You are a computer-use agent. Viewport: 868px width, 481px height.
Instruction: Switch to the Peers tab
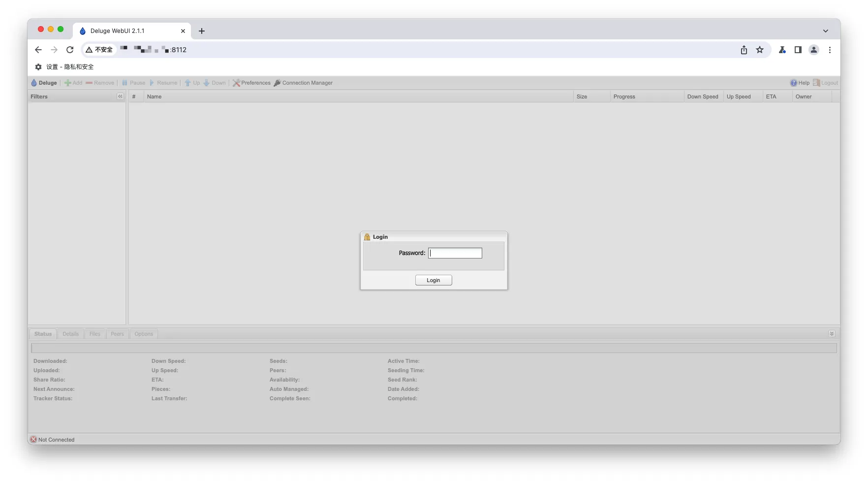[117, 334]
